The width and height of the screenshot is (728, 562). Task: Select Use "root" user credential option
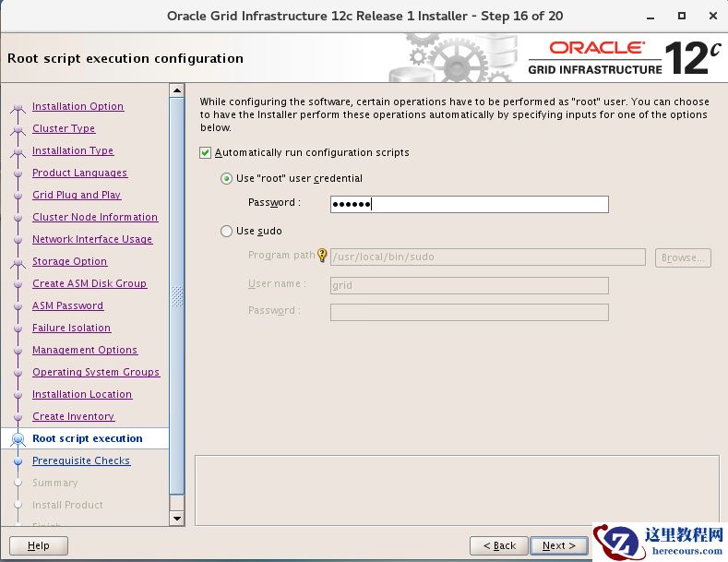226,178
